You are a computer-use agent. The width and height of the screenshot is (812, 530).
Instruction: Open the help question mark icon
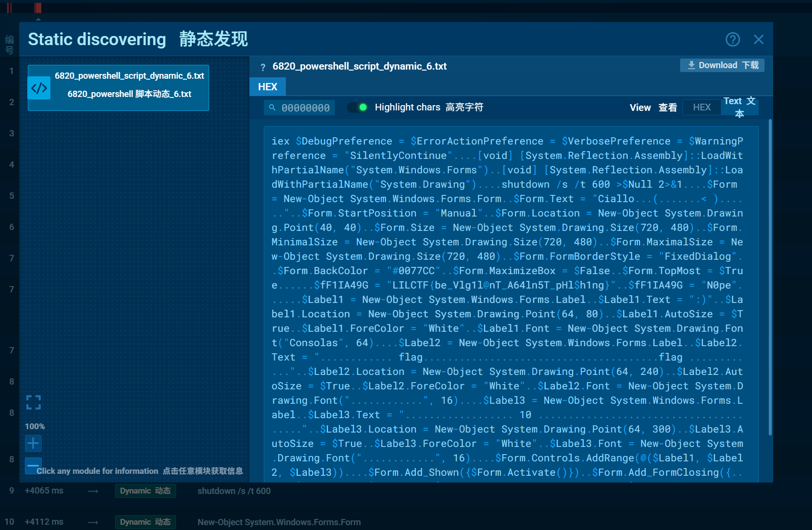pyautogui.click(x=732, y=39)
